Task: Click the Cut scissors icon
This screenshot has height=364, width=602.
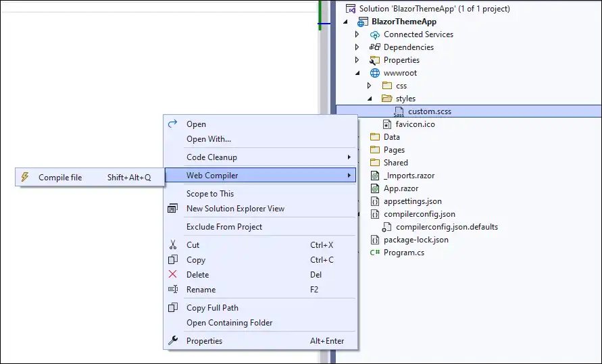Action: point(173,244)
